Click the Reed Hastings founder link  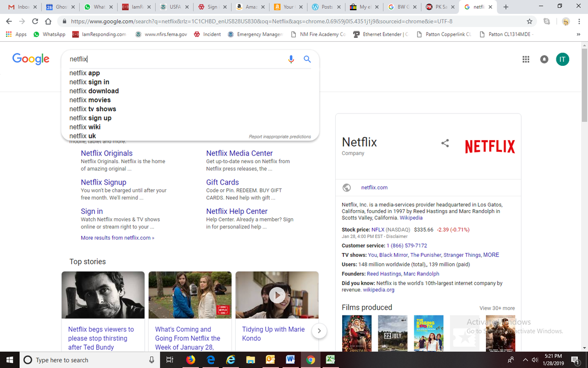click(x=384, y=274)
